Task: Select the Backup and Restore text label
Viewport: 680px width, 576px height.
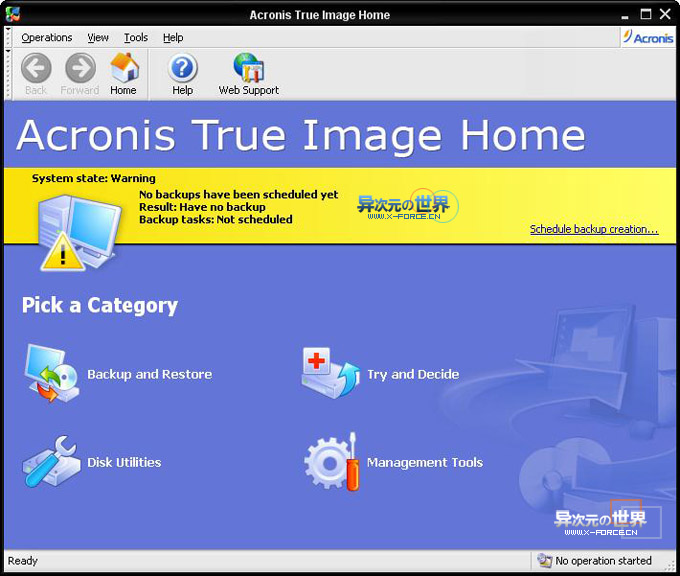Action: [149, 374]
